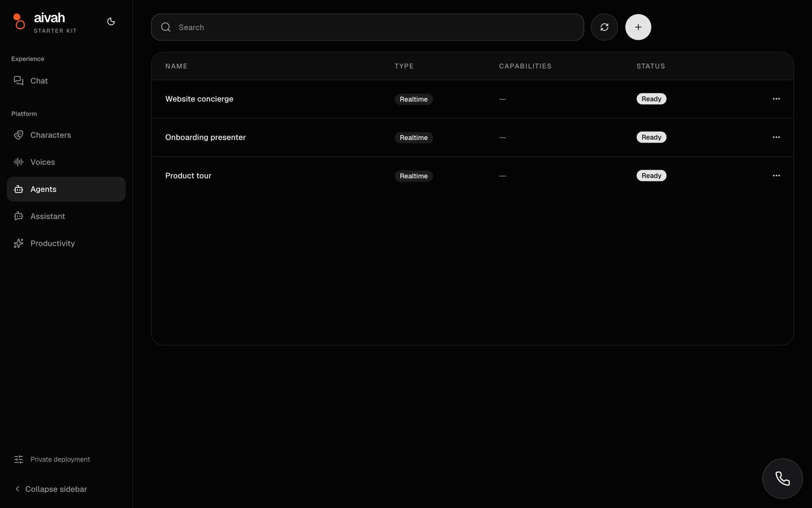Click the Chat bubbles icon

tap(18, 81)
